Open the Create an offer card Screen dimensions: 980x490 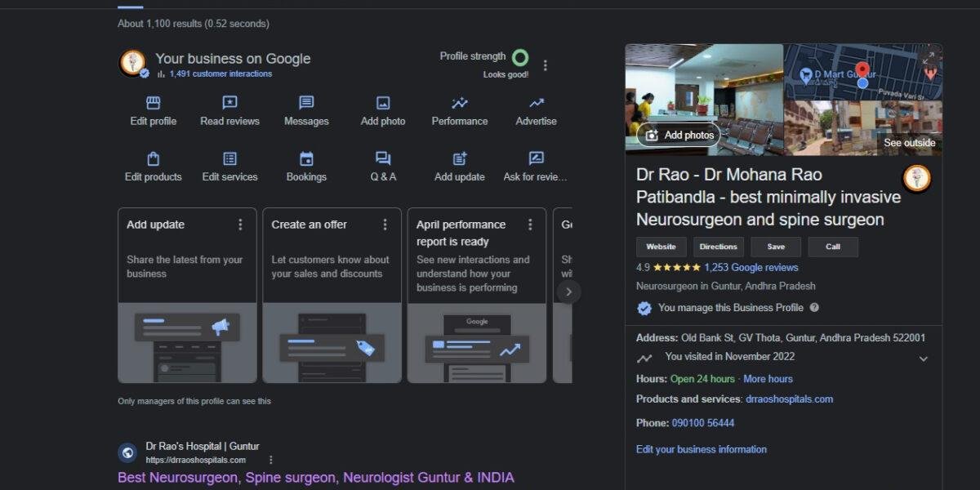pyautogui.click(x=332, y=295)
